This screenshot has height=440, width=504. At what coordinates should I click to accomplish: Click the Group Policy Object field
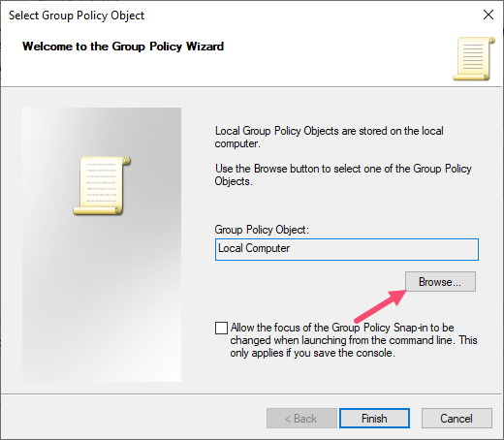point(347,249)
